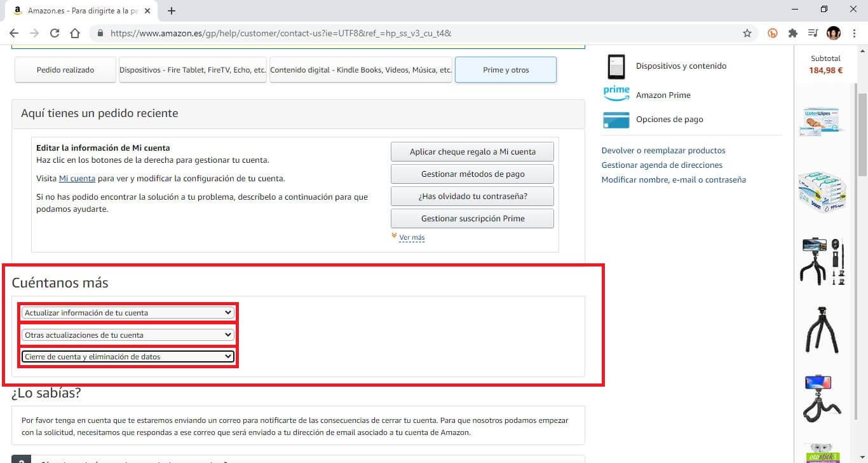Open the WaterWipes product thumbnail in cart

point(822,121)
